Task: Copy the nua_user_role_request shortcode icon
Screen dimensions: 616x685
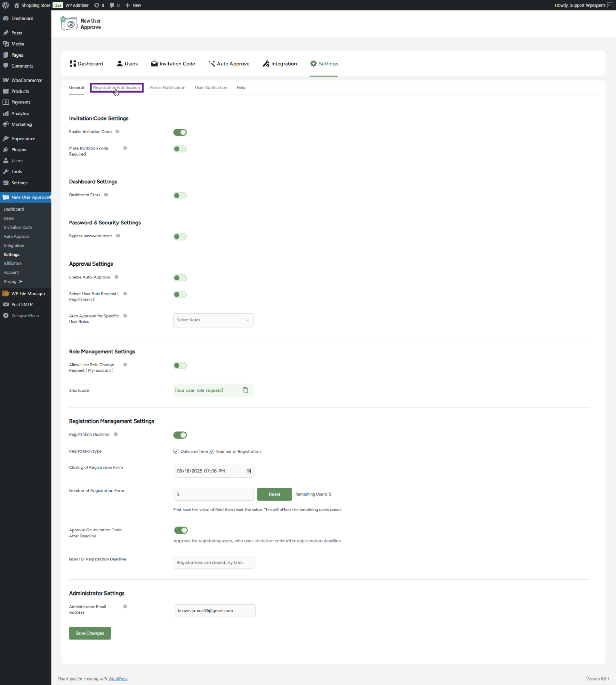Action: click(245, 390)
